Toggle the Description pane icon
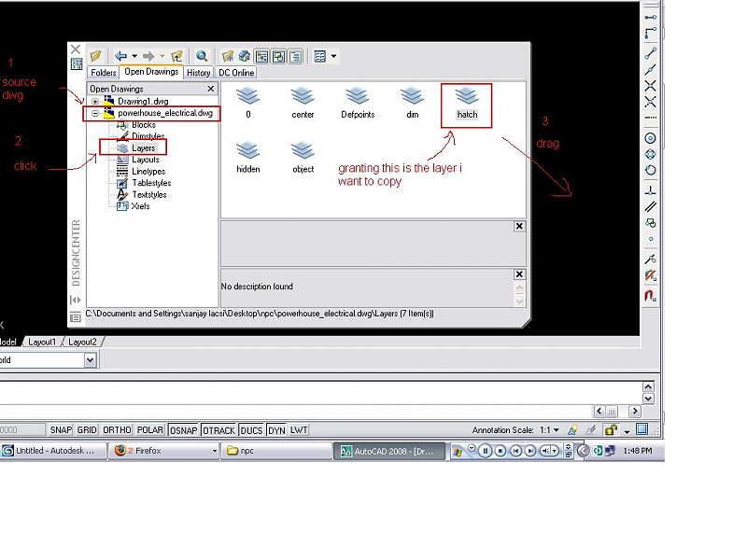The height and width of the screenshot is (560, 747). tap(295, 56)
